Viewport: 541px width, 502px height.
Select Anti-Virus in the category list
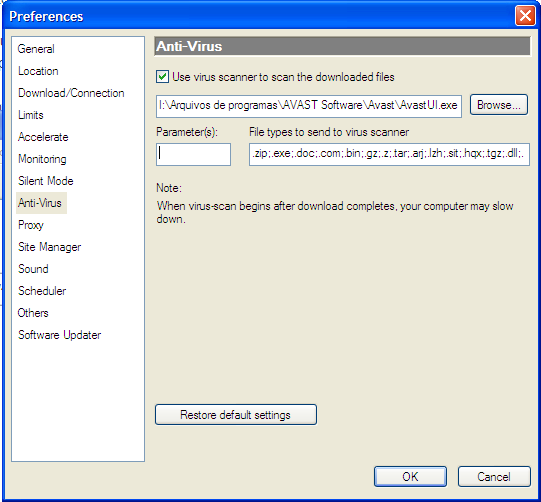pos(41,203)
